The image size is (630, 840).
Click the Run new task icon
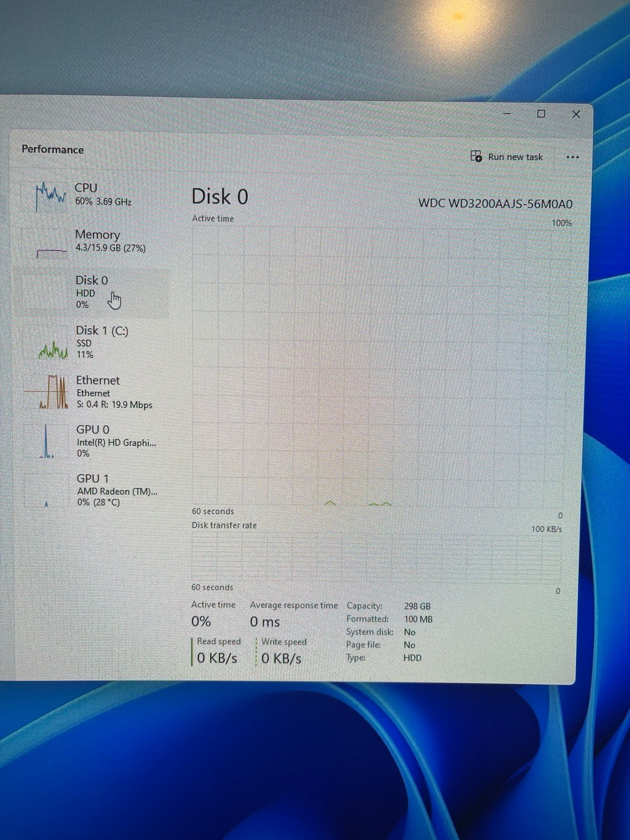(476, 156)
